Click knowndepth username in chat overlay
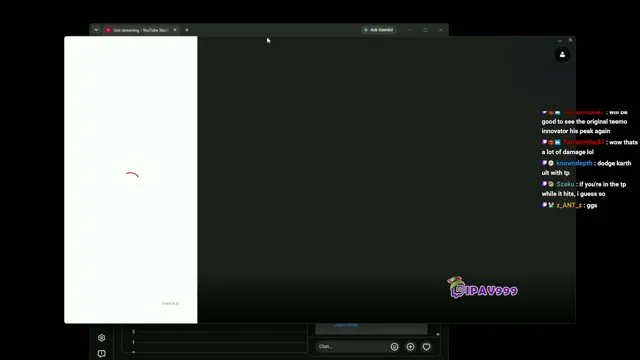The height and width of the screenshot is (360, 640). tap(574, 163)
